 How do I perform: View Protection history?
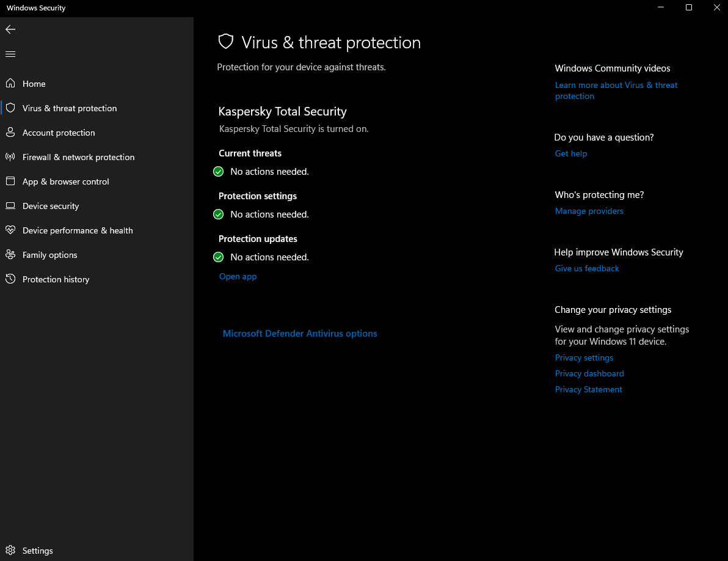(56, 279)
